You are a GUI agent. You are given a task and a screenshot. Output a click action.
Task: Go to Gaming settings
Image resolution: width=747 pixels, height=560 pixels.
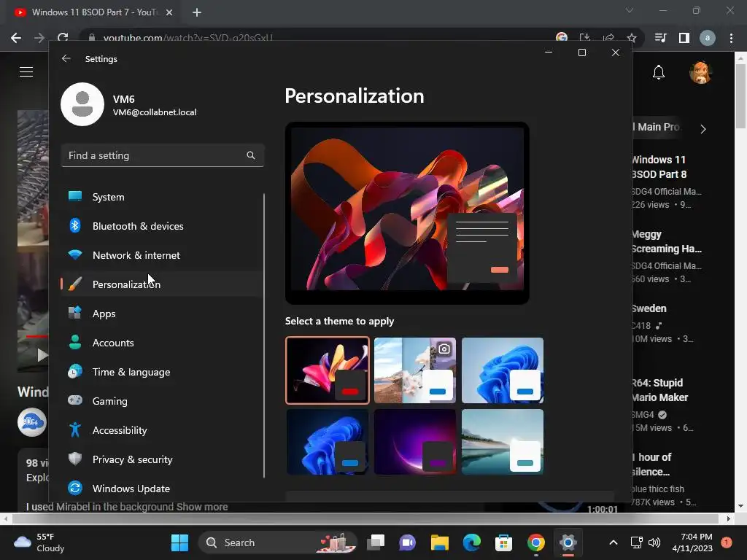[162, 400]
